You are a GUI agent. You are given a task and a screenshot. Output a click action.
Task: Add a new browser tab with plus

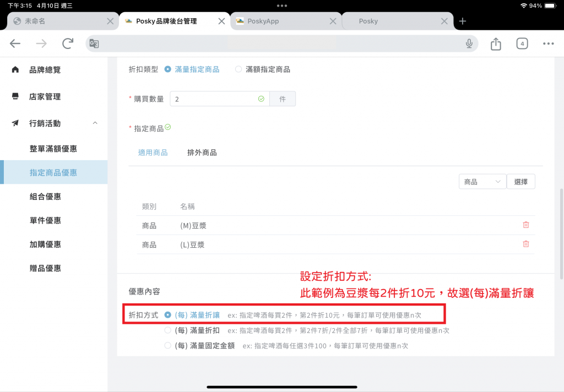pos(463,21)
